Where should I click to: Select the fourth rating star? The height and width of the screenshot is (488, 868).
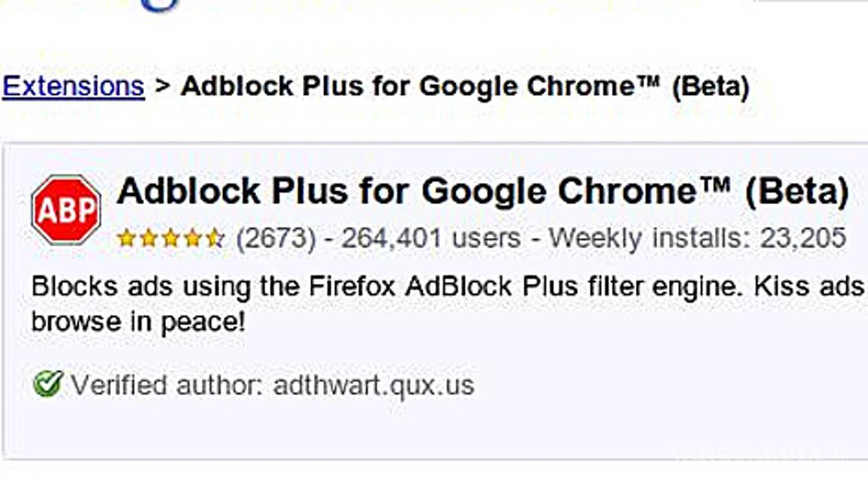[x=193, y=239]
